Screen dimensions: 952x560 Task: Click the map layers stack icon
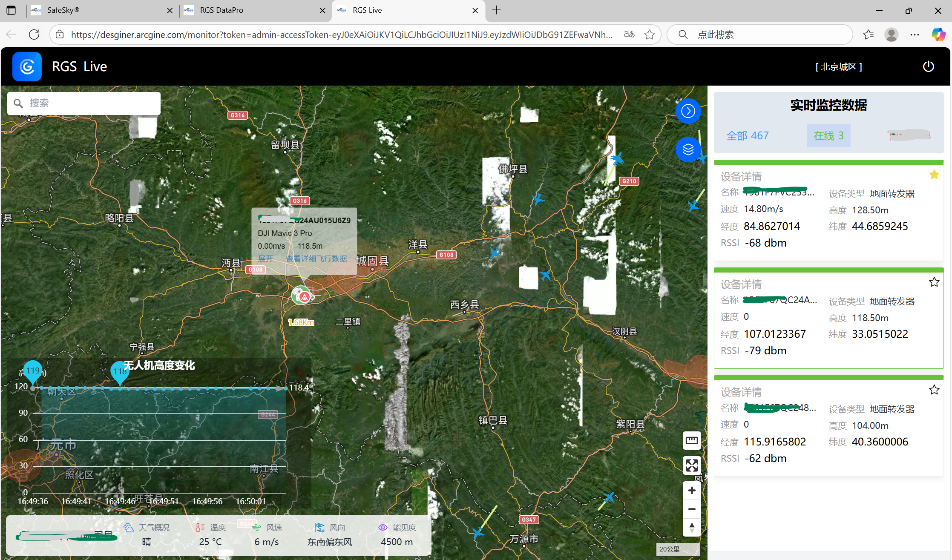pyautogui.click(x=688, y=149)
